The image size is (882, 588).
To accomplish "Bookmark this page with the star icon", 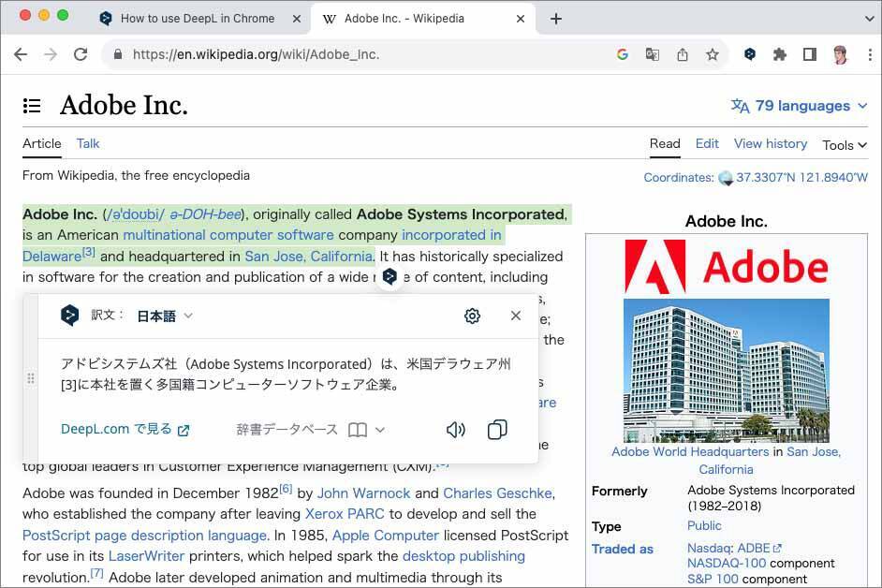I will (x=713, y=54).
